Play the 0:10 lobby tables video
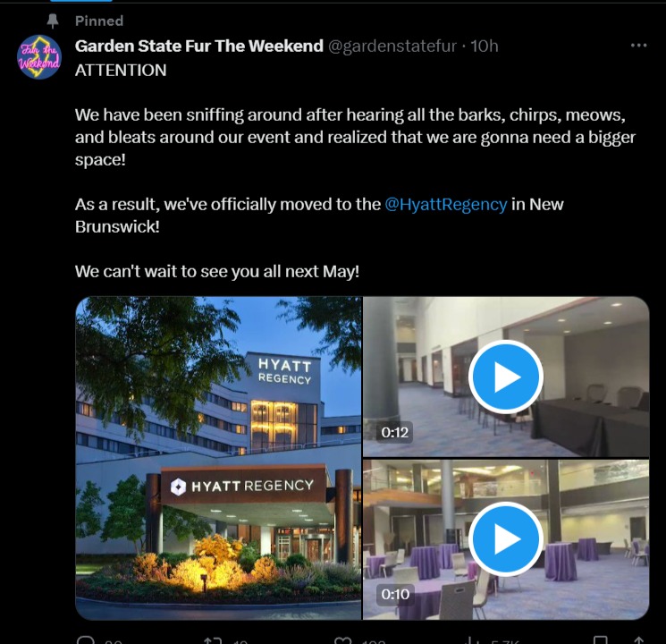Viewport: 666px width, 644px height. coord(506,539)
